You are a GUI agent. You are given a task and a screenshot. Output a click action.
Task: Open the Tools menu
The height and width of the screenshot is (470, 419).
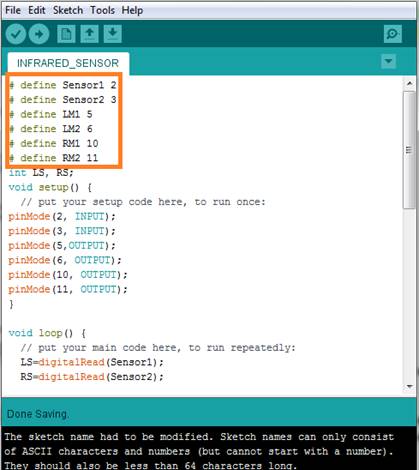(102, 10)
